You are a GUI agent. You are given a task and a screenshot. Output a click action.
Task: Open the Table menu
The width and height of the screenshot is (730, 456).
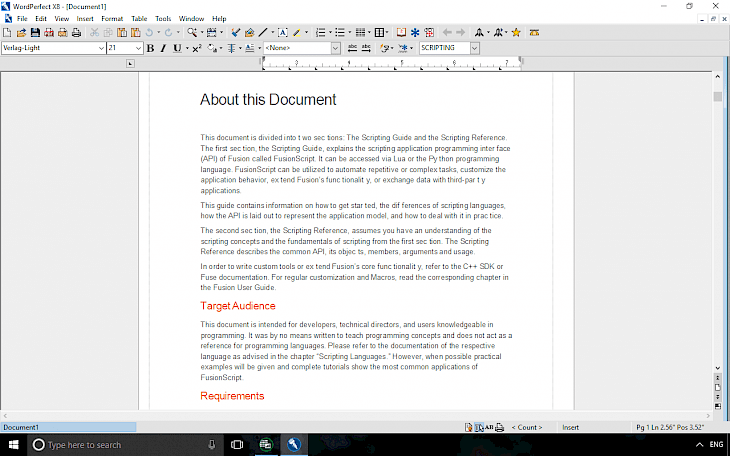click(139, 19)
